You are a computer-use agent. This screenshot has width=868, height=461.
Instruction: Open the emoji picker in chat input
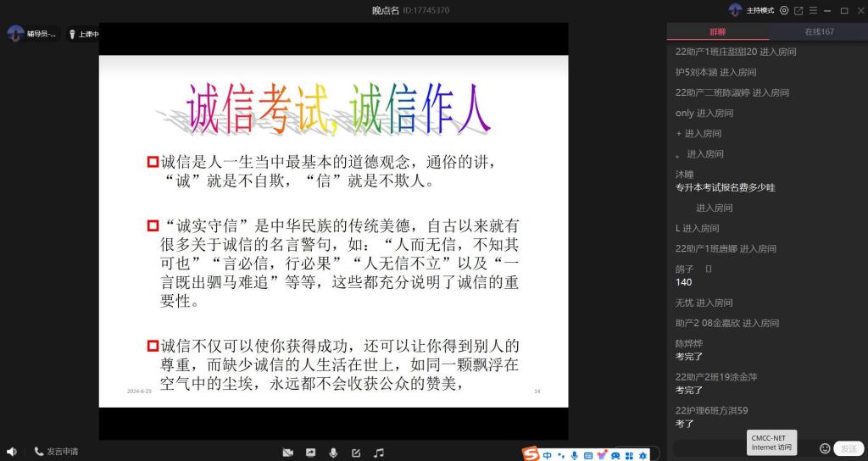(x=825, y=448)
